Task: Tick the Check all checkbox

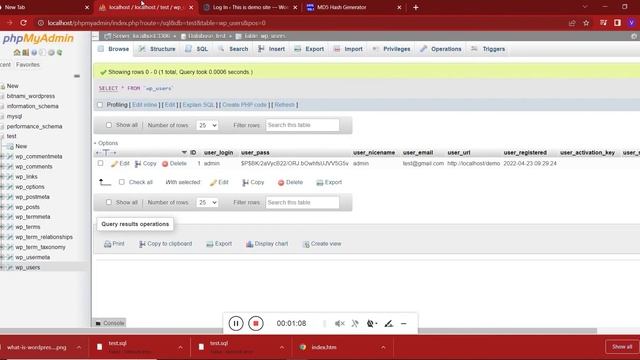Action: coord(122,182)
